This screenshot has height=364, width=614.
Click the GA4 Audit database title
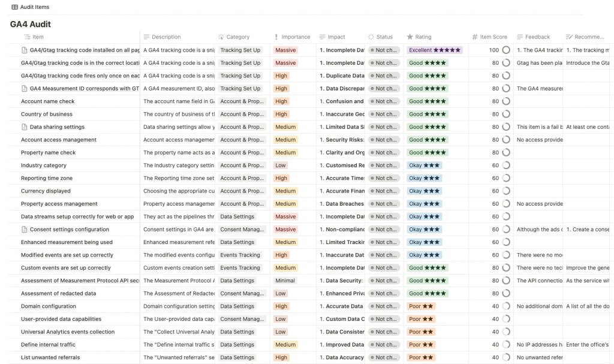31,25
